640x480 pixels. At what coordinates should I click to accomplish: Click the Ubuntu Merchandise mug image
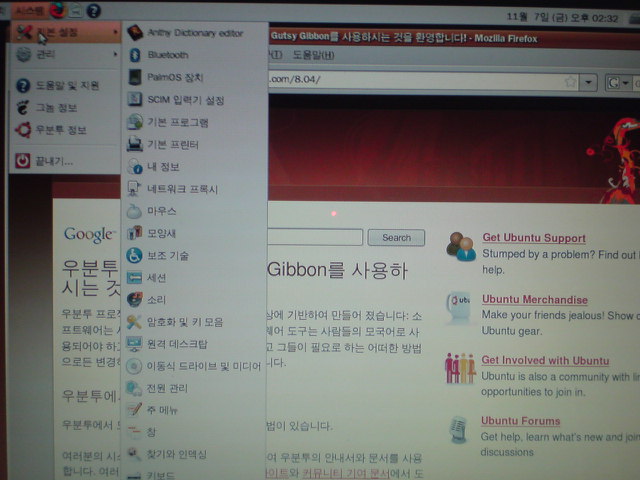[x=459, y=307]
